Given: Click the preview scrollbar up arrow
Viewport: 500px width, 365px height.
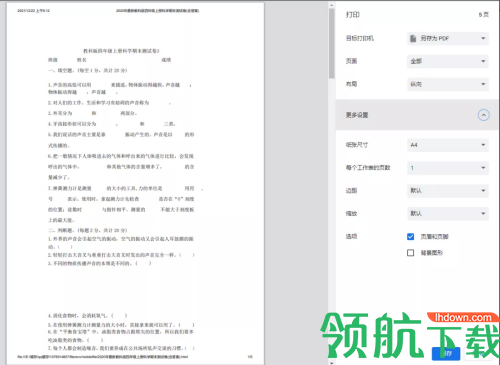Looking at the screenshot, I should pyautogui.click(x=331, y=5).
